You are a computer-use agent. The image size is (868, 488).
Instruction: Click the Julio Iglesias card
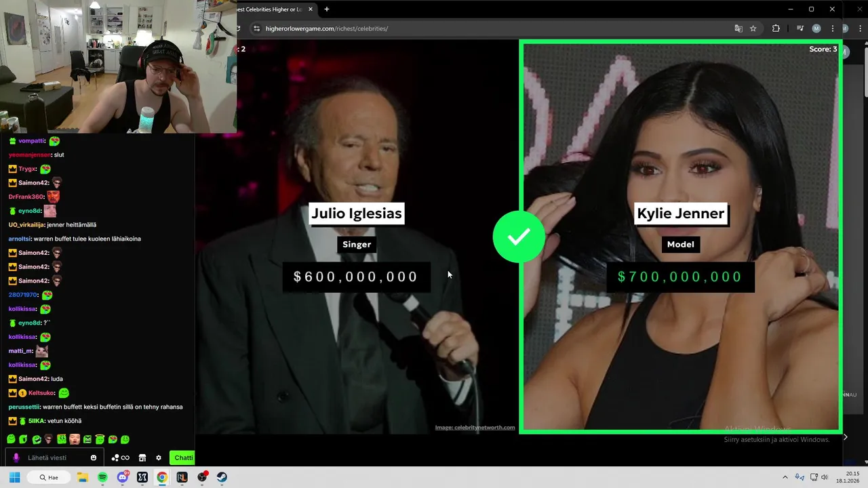pyautogui.click(x=357, y=237)
